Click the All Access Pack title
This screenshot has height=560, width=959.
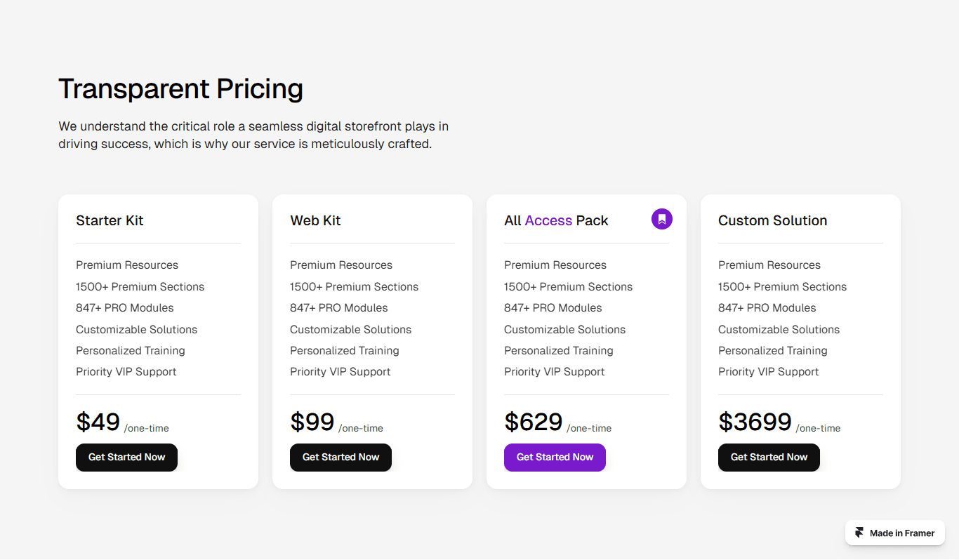556,220
